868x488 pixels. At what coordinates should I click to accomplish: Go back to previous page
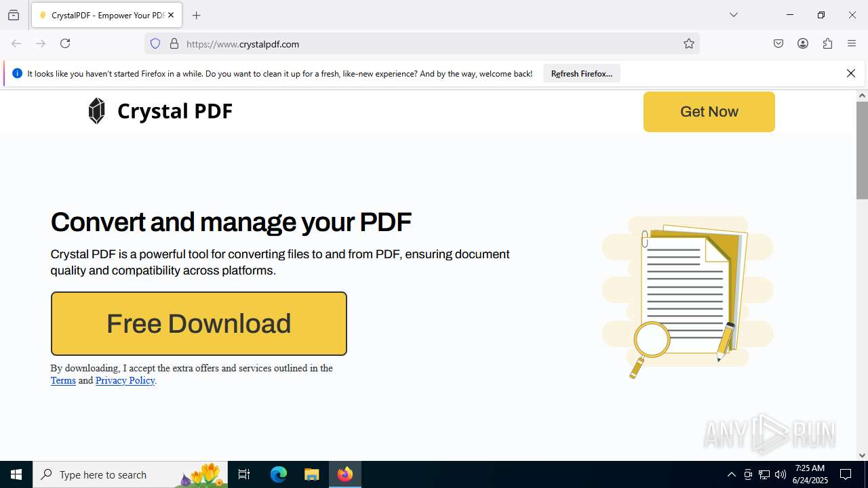click(16, 43)
